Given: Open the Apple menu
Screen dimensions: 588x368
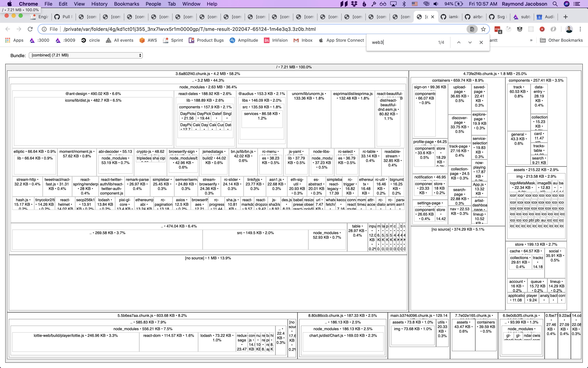Looking at the screenshot, I should [x=9, y=4].
